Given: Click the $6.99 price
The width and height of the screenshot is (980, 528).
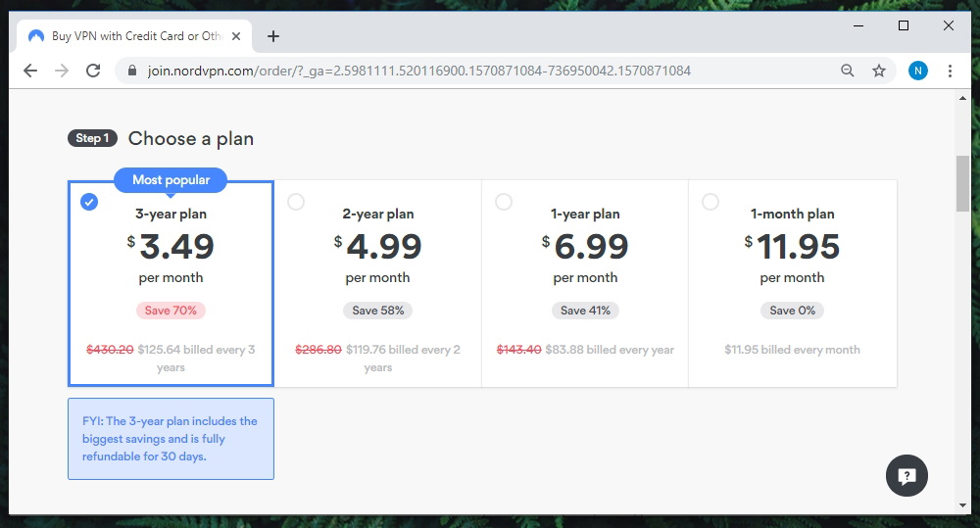Looking at the screenshot, I should pyautogui.click(x=585, y=246).
